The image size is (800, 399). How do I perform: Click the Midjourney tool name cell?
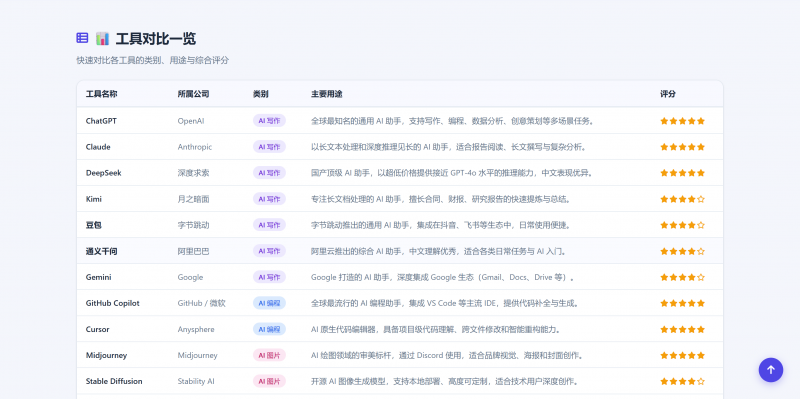[106, 355]
